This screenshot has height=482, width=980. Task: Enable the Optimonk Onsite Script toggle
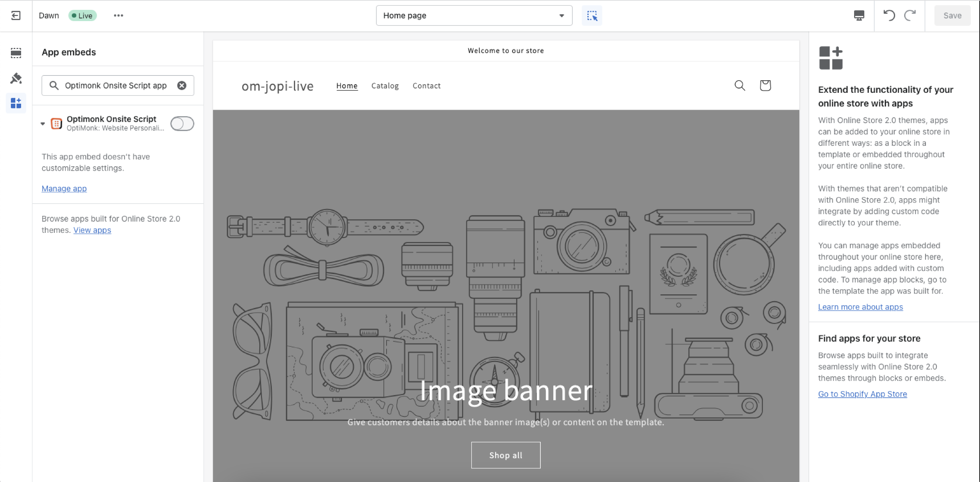click(x=182, y=123)
